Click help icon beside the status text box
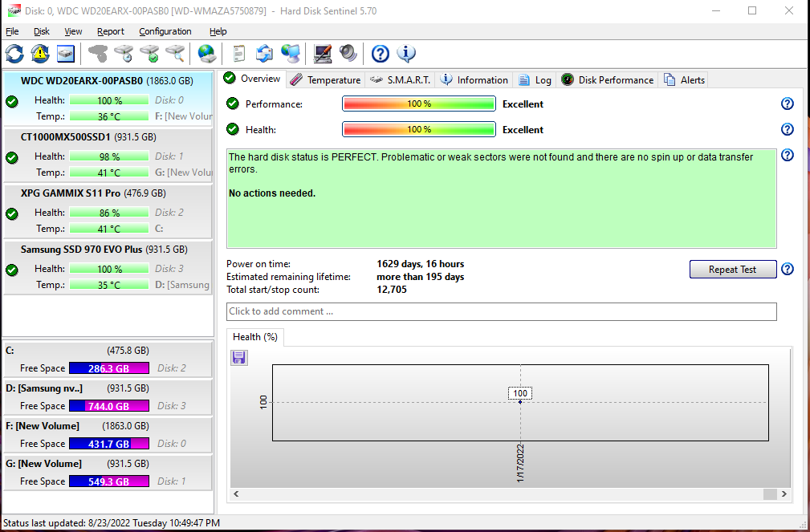This screenshot has height=532, width=810. pyautogui.click(x=787, y=155)
